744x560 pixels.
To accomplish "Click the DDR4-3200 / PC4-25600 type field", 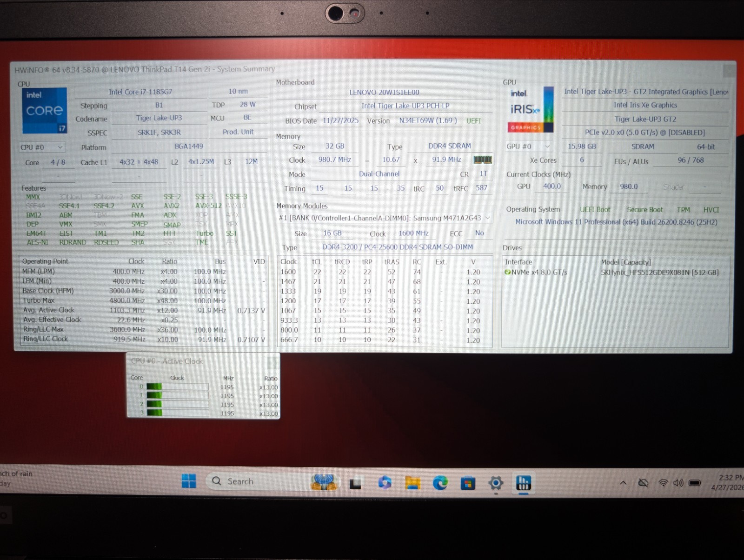I will pos(398,247).
